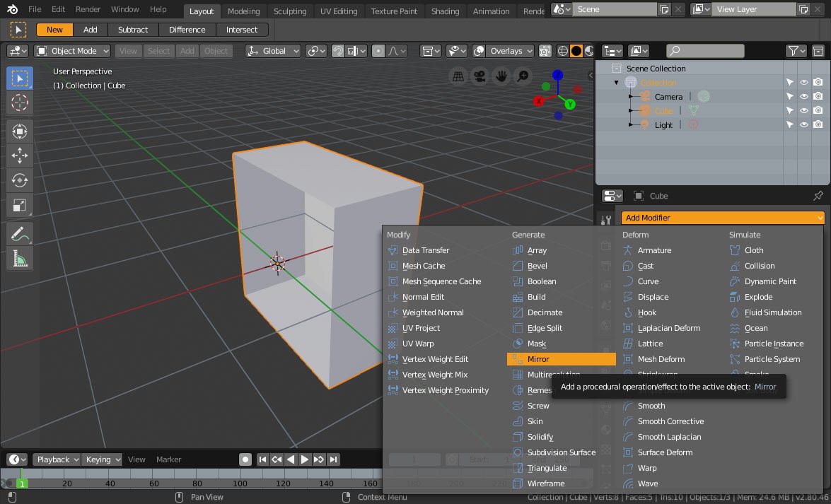Select the Move tool icon

coord(20,156)
